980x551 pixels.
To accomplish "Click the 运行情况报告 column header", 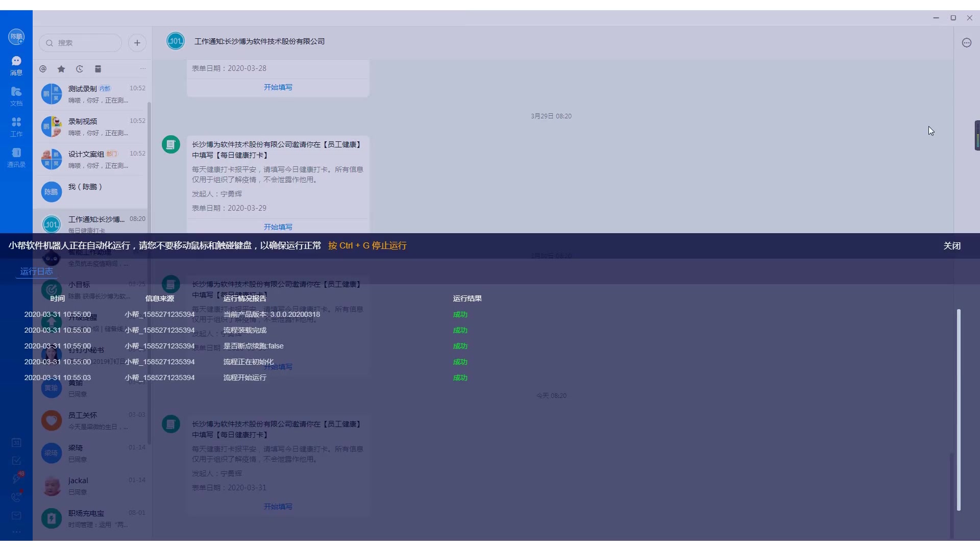I will 245,298.
